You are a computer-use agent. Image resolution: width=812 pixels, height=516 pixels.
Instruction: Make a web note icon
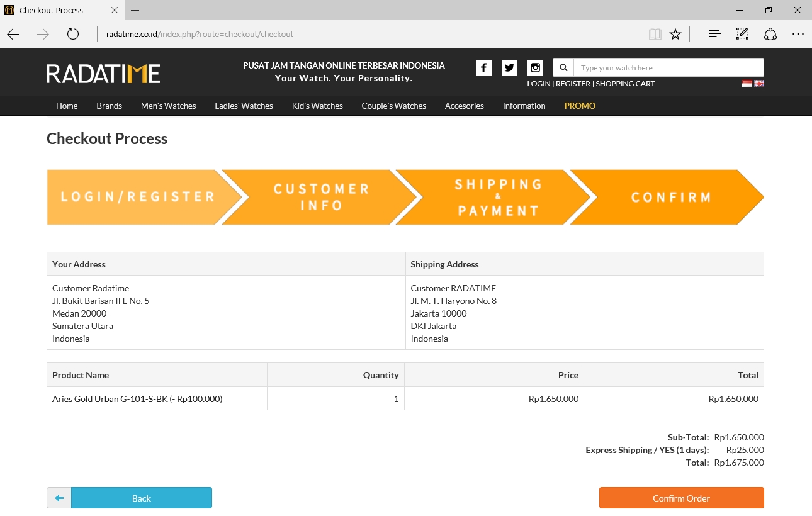point(742,34)
